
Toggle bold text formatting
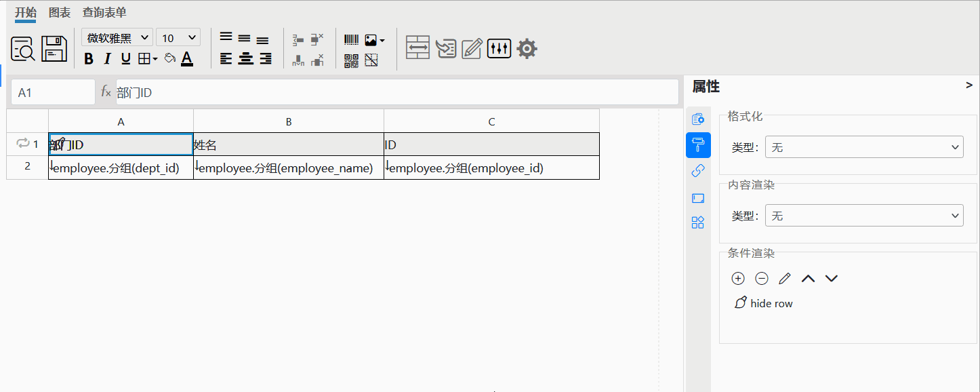click(88, 59)
